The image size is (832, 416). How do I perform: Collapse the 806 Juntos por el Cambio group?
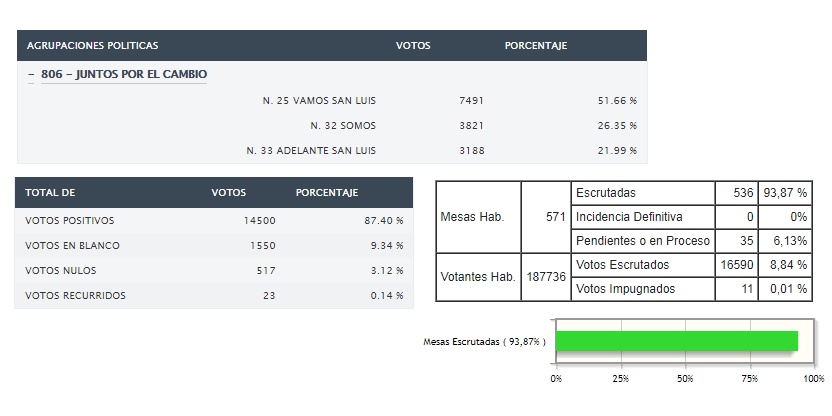pos(31,75)
